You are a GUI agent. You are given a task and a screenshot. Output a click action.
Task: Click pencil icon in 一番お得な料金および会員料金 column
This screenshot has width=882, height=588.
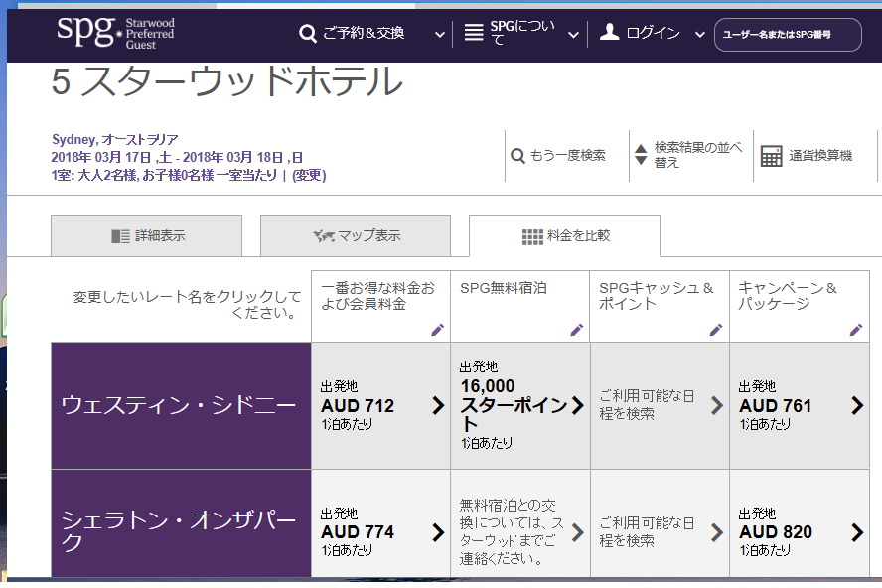tap(437, 330)
